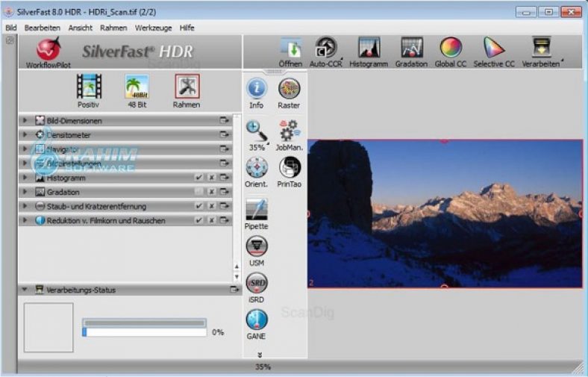588x377 pixels.
Task: Select the Pipette tool
Action: pos(257,212)
